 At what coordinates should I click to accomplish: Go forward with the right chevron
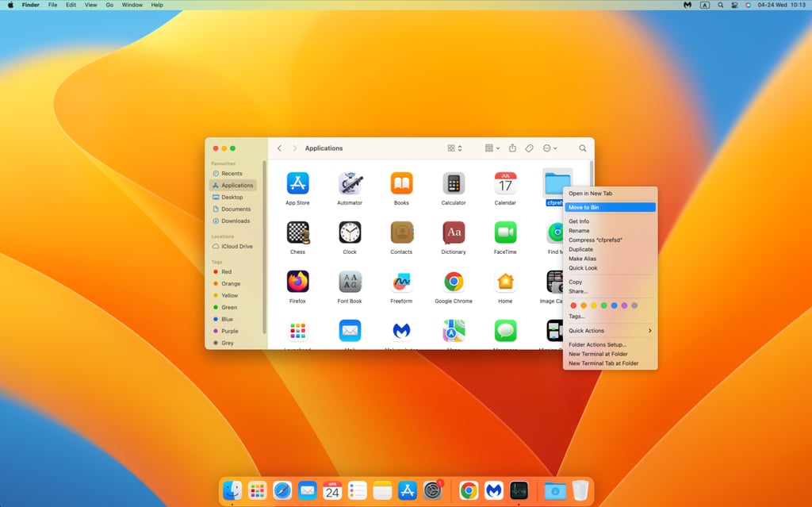coord(295,148)
